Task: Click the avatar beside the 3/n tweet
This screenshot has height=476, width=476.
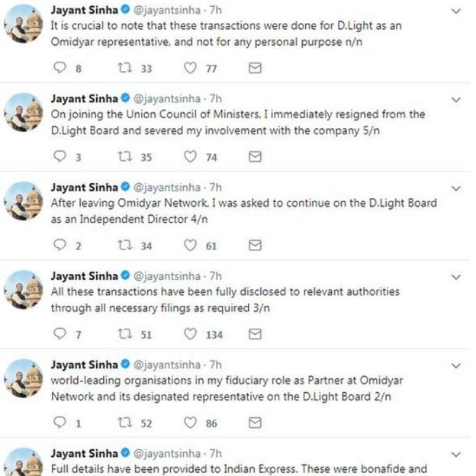Action: pos(24,289)
